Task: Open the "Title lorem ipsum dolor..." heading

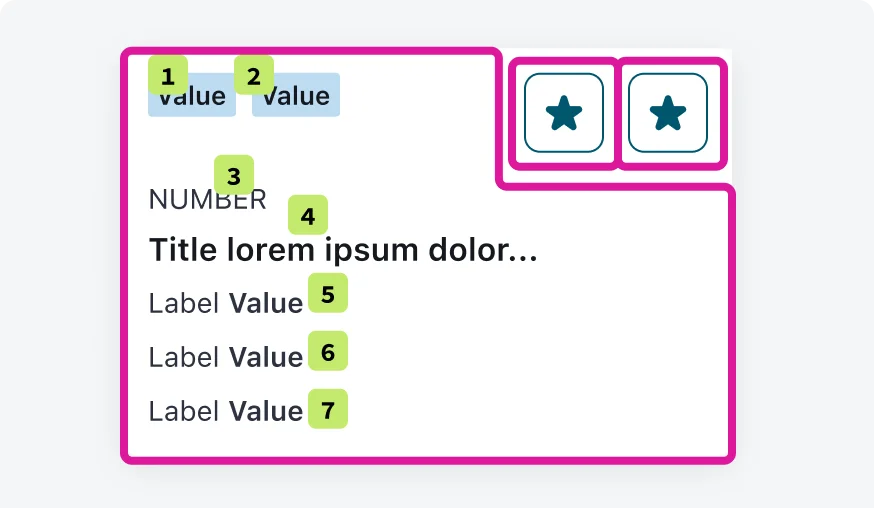Action: click(343, 250)
